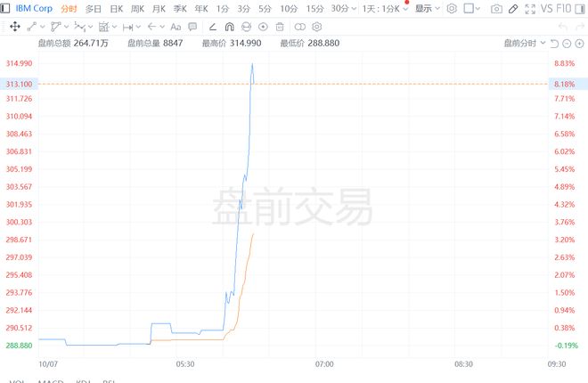Image resolution: width=588 pixels, height=383 pixels.
Task: Select the polyline shape drawing tool
Action: (x=55, y=27)
